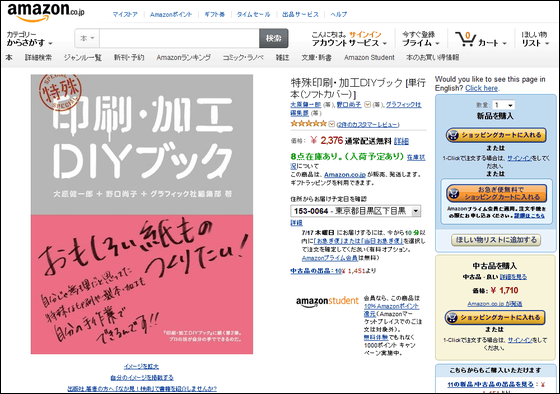Click the サインイン link in header
The height and width of the screenshot is (394, 560).
(365, 34)
